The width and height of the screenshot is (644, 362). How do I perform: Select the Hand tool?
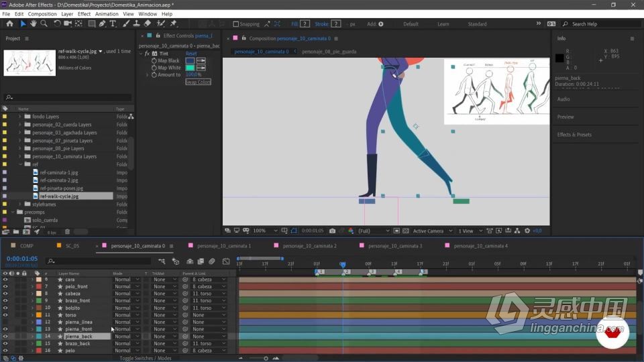[x=34, y=24]
